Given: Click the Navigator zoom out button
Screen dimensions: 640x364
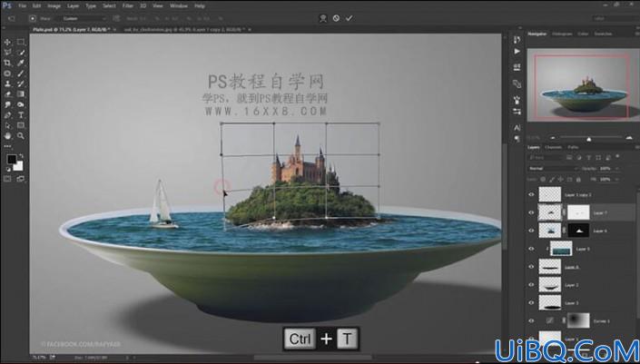Looking at the screenshot, I should point(553,138).
